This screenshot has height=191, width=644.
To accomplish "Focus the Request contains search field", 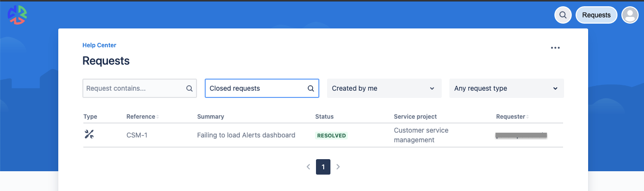I will (140, 88).
